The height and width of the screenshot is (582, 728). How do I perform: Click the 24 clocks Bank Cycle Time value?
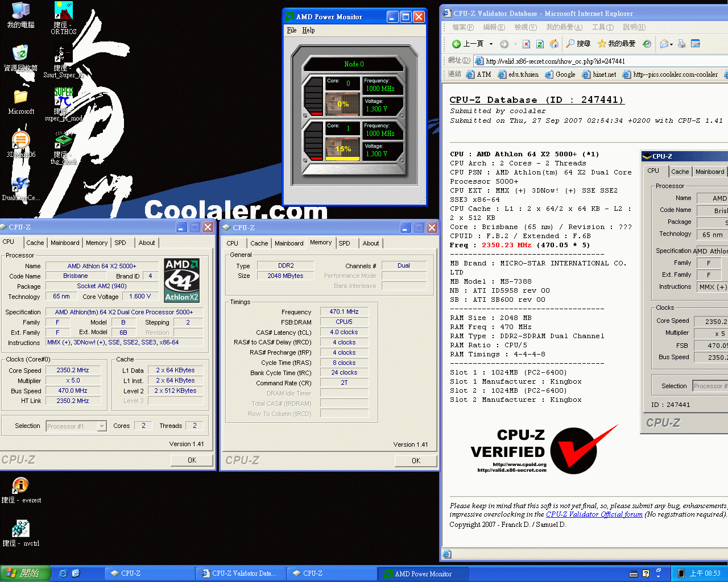(x=344, y=373)
